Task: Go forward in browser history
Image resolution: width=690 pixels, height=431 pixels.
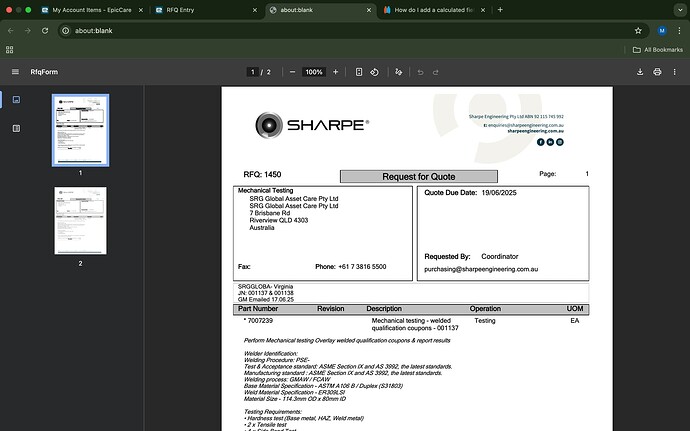Action: [28, 30]
